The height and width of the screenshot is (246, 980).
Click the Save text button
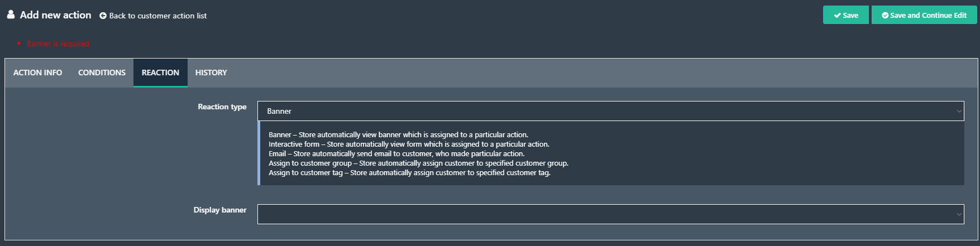850,16
